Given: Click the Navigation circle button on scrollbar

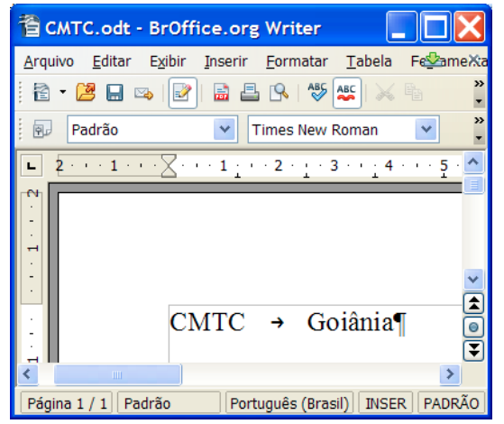Looking at the screenshot, I should point(473,327).
